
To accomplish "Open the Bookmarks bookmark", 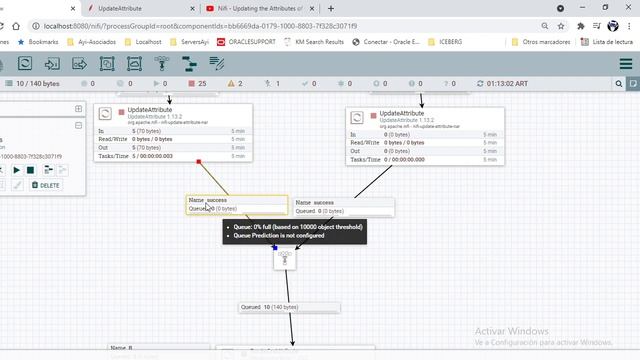I will [38, 42].
